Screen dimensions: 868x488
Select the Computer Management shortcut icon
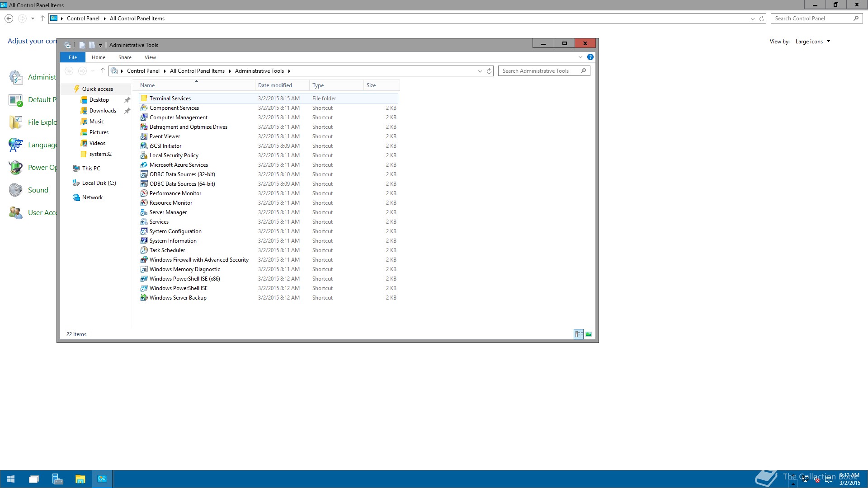(144, 117)
